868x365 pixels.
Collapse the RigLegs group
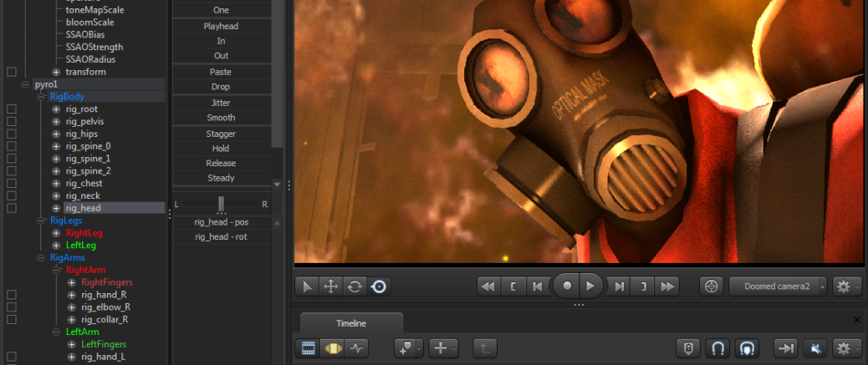click(40, 221)
